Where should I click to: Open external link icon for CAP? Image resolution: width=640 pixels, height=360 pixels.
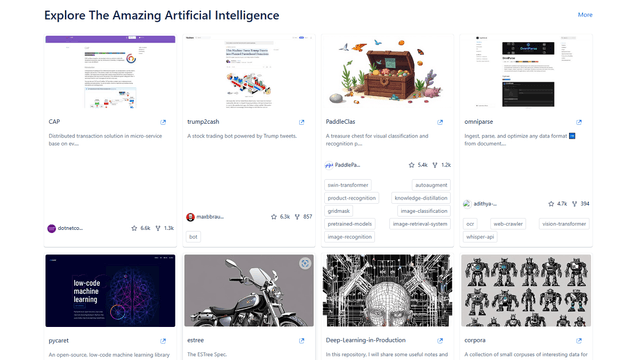[x=163, y=122]
